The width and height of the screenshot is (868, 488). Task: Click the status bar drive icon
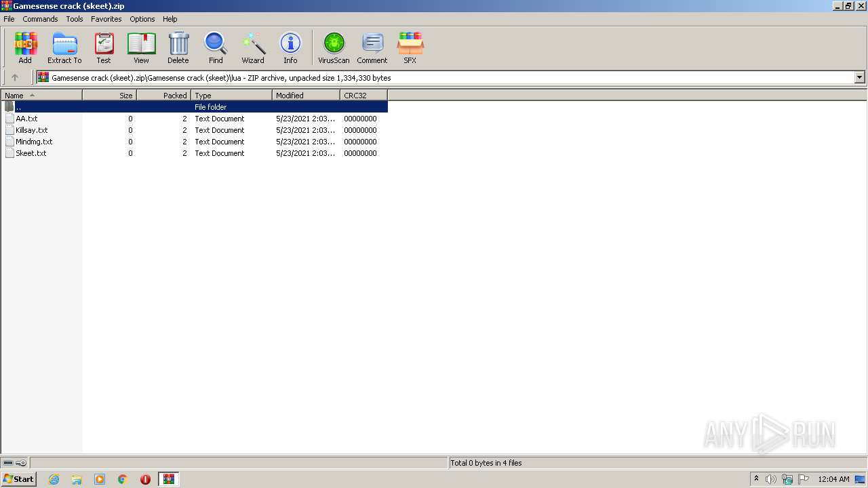click(8, 463)
